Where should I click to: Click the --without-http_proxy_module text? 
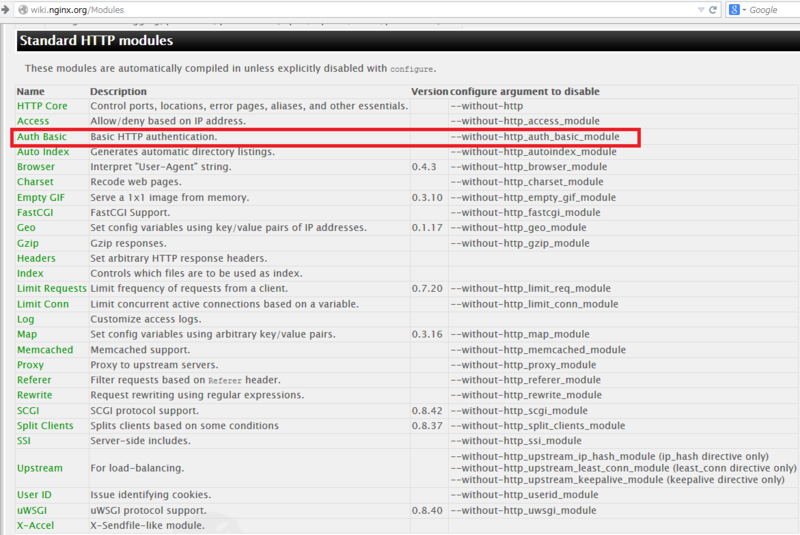523,365
